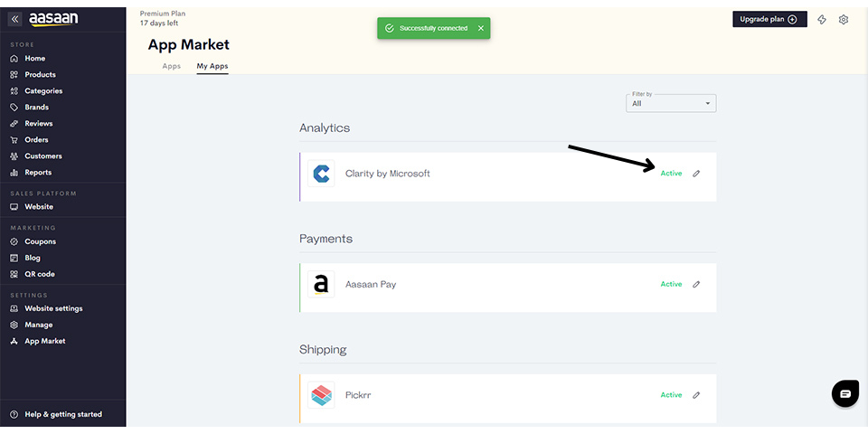Viewport: 868px width, 434px height.
Task: Open the Orders sidebar item
Action: pyautogui.click(x=36, y=139)
